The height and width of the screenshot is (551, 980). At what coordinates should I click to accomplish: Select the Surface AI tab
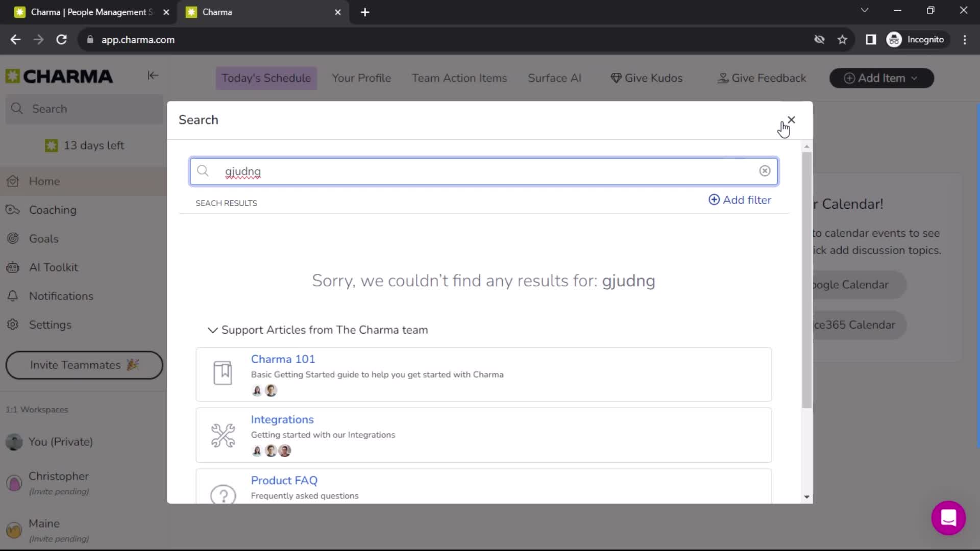[554, 78]
